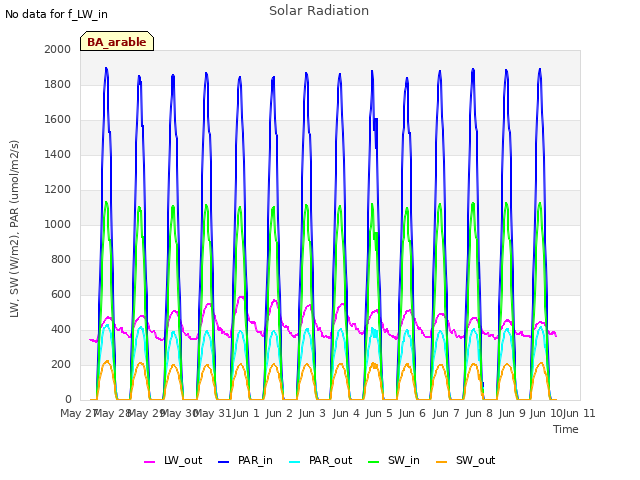
Task: Click the Solar Radiation chart title
Action: 319,11
